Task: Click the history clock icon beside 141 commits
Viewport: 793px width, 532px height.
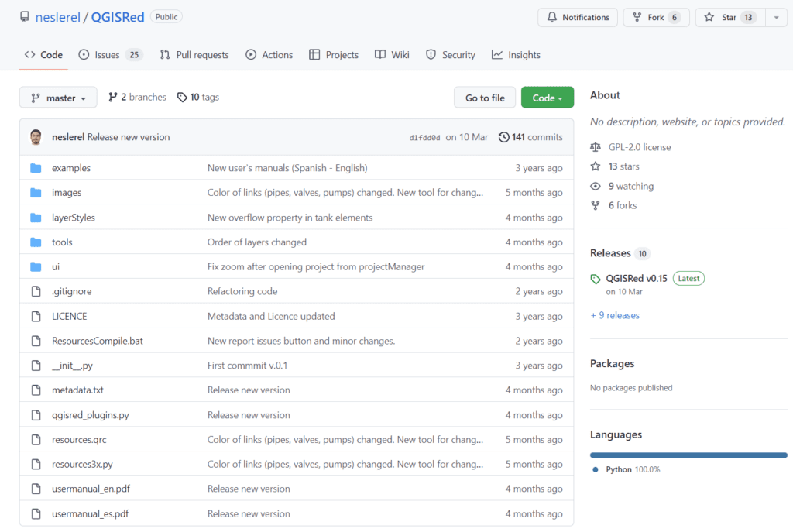Action: (x=503, y=137)
